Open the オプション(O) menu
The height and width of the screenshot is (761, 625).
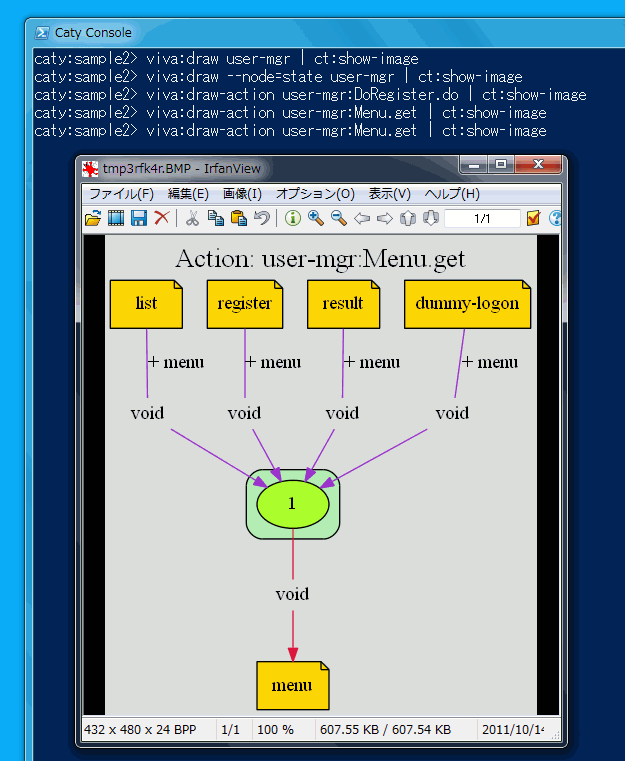pyautogui.click(x=315, y=194)
